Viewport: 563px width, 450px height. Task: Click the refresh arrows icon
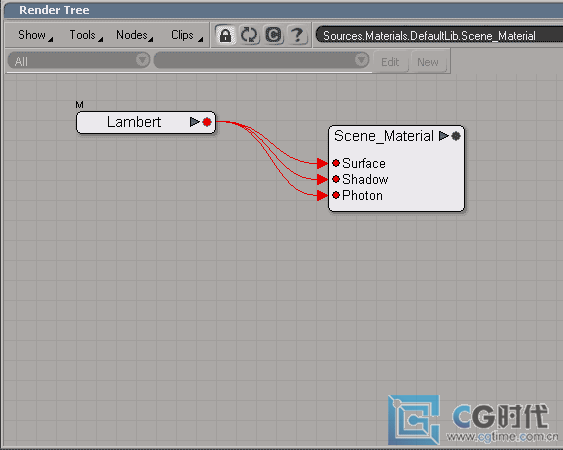(x=249, y=35)
